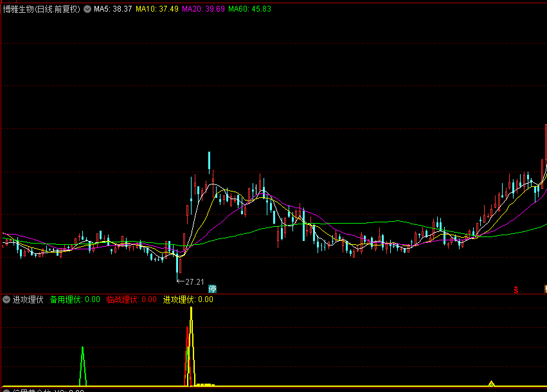
Task: Click the green 备用埋伏 spike in indicator
Action: [83, 366]
